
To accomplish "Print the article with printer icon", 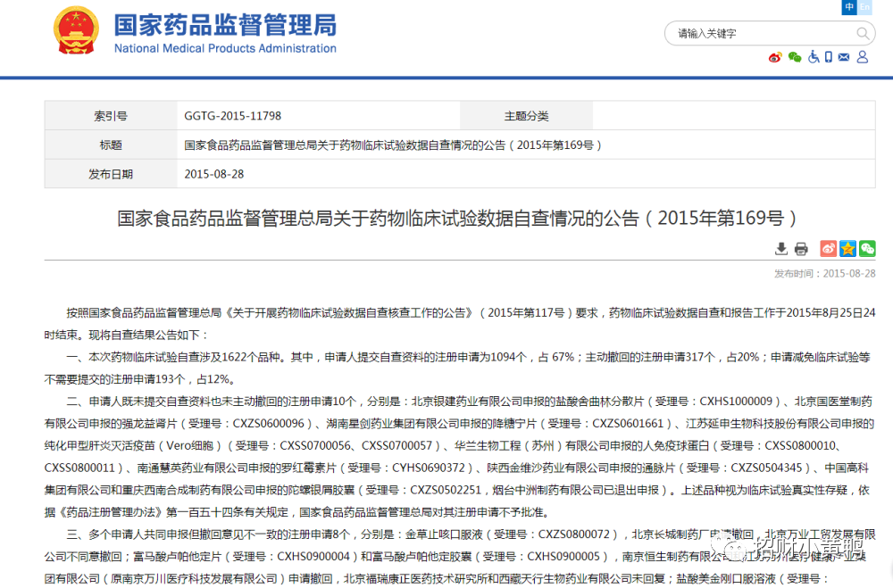I will pyautogui.click(x=801, y=249).
